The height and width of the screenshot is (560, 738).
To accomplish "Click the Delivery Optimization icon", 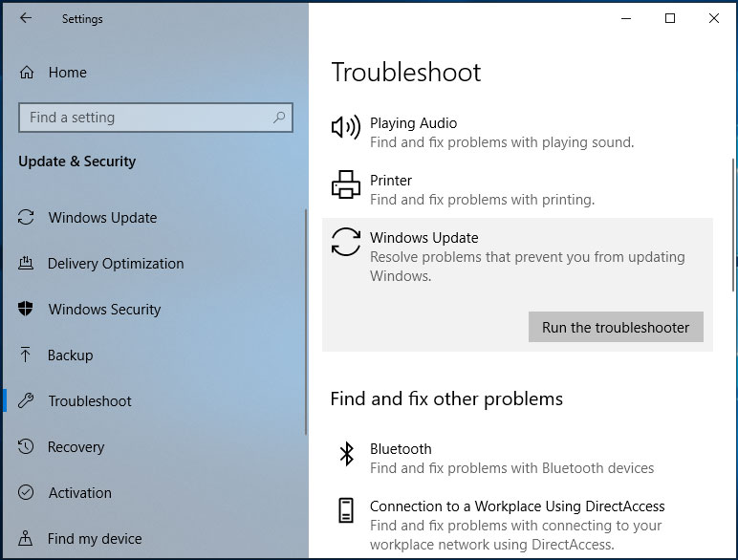I will [x=27, y=264].
